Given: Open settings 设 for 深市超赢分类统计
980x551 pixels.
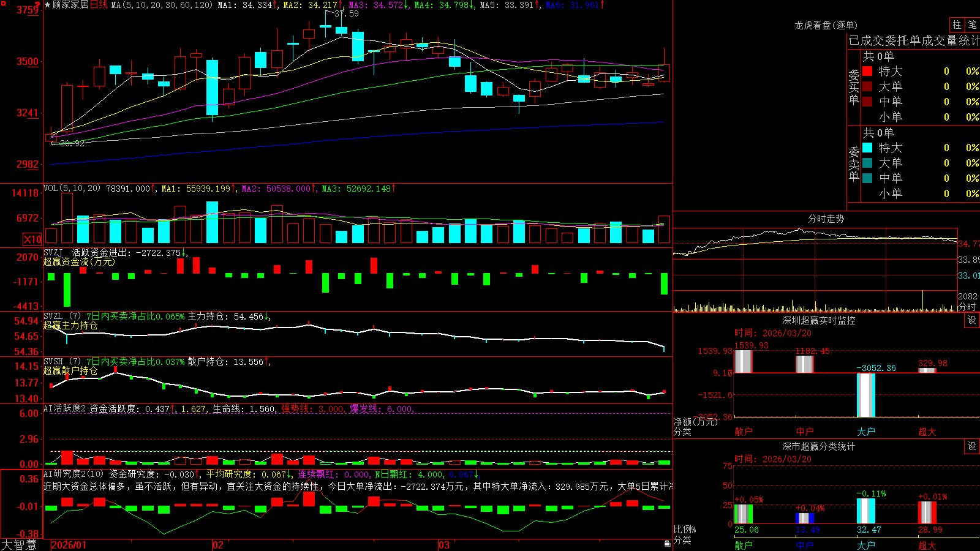Looking at the screenshot, I should click(972, 446).
